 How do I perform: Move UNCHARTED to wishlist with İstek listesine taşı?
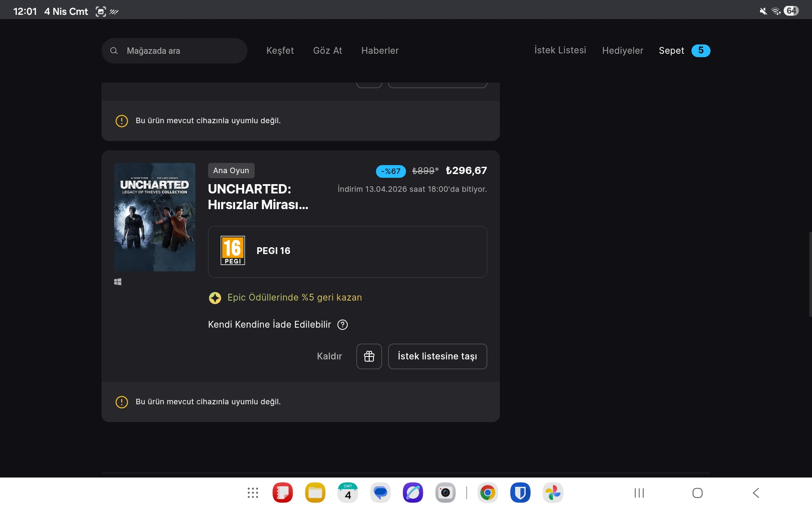click(437, 356)
